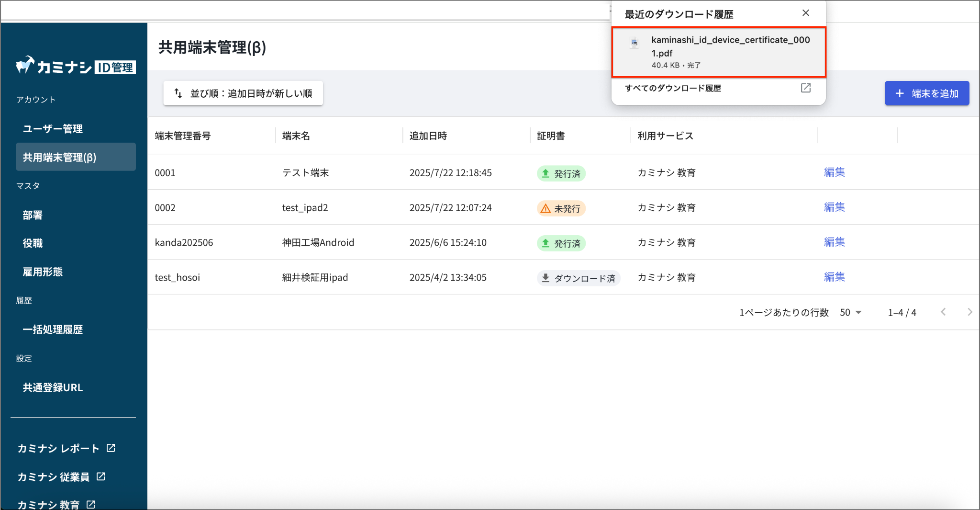
Task: Open 共通登録URL settings item
Action: pos(76,387)
